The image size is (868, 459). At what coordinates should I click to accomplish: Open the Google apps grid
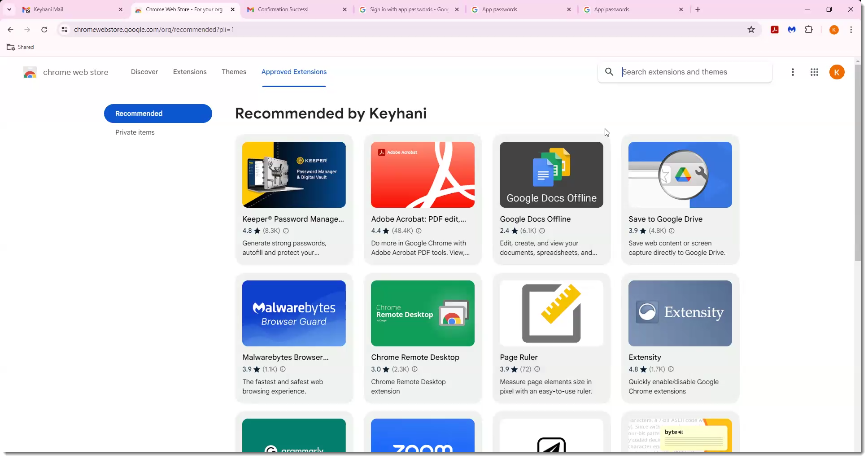pyautogui.click(x=814, y=72)
